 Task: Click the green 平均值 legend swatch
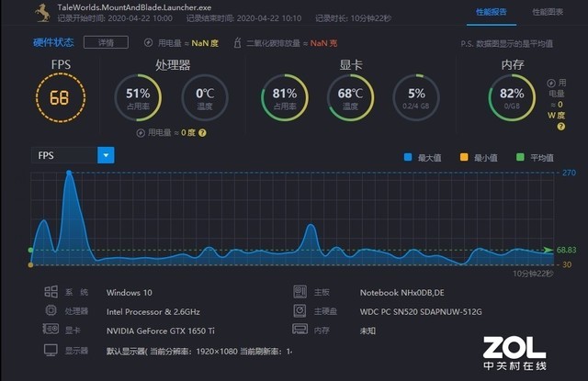point(520,157)
